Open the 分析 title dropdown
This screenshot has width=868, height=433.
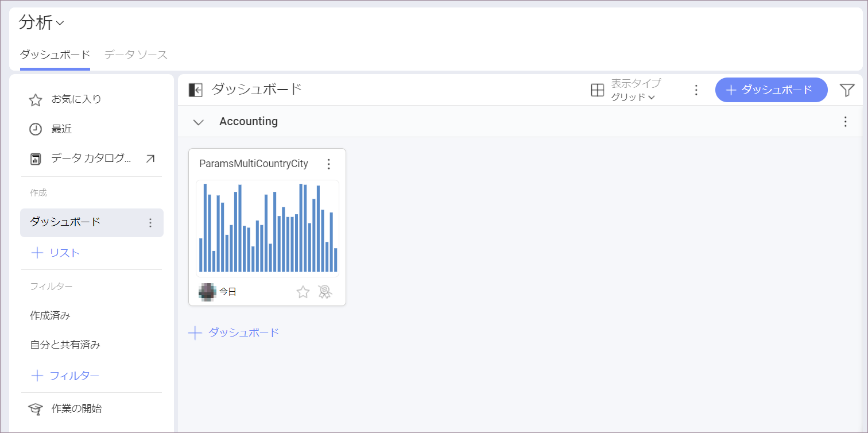41,23
